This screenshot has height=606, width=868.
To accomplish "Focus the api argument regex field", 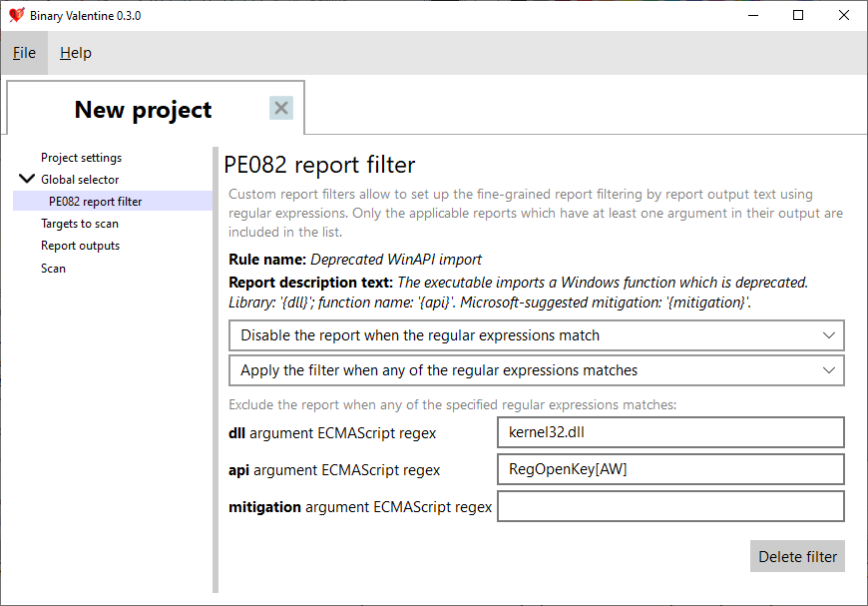I will point(670,469).
